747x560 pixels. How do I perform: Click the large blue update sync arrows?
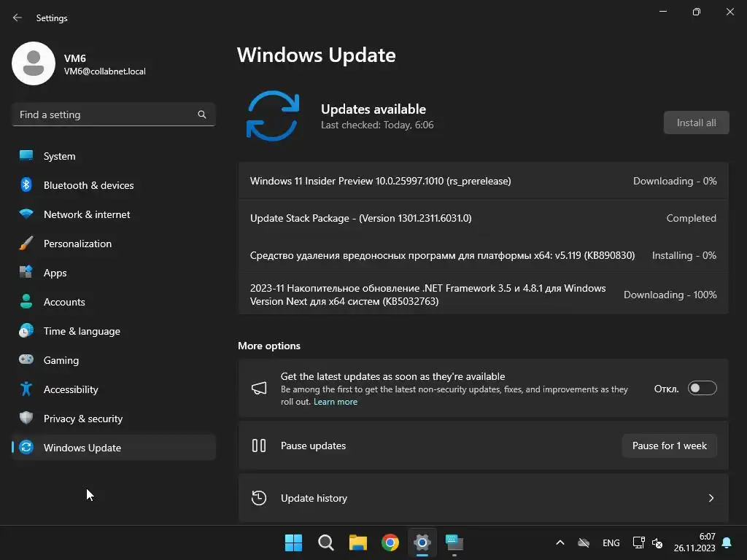(273, 116)
